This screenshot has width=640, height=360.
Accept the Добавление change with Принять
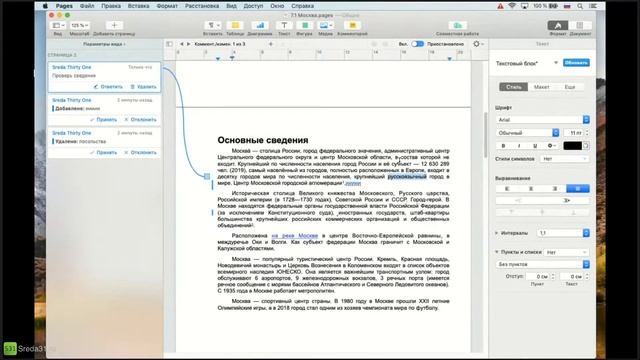pos(103,120)
